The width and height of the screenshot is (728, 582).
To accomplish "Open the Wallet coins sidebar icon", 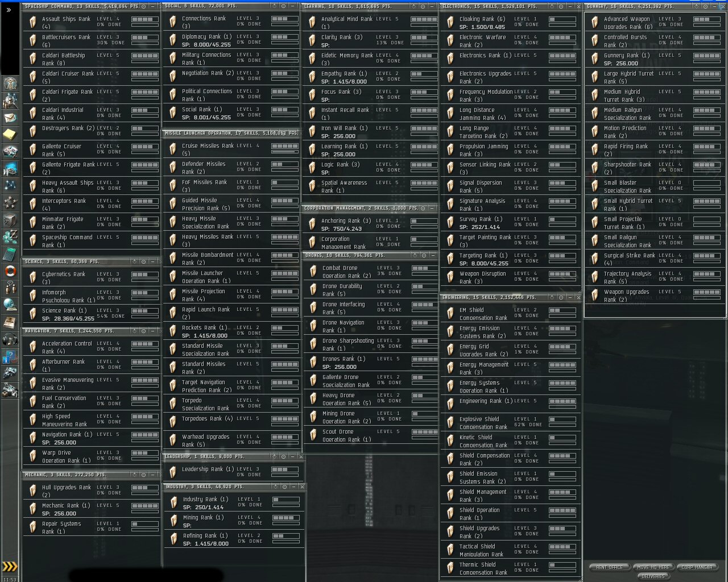I will (x=10, y=236).
